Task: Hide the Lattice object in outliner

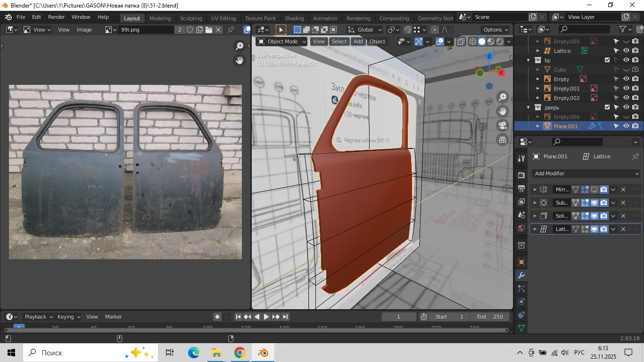Action: [x=626, y=51]
